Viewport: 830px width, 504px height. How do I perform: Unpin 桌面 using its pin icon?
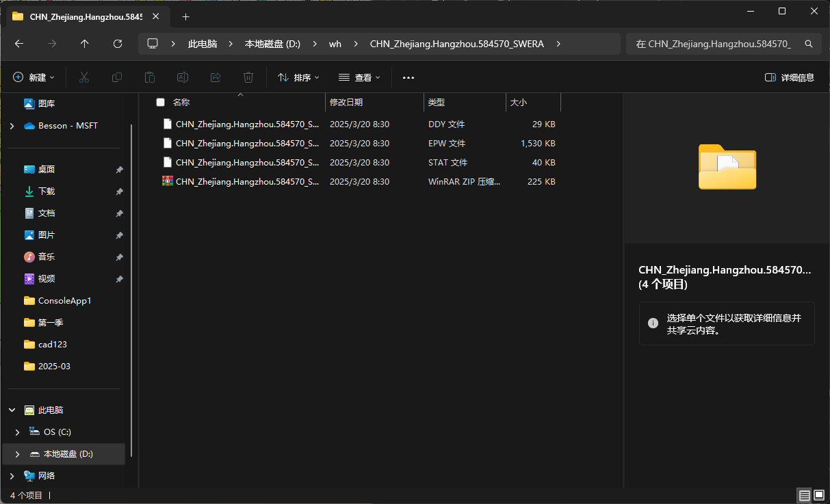pyautogui.click(x=119, y=170)
